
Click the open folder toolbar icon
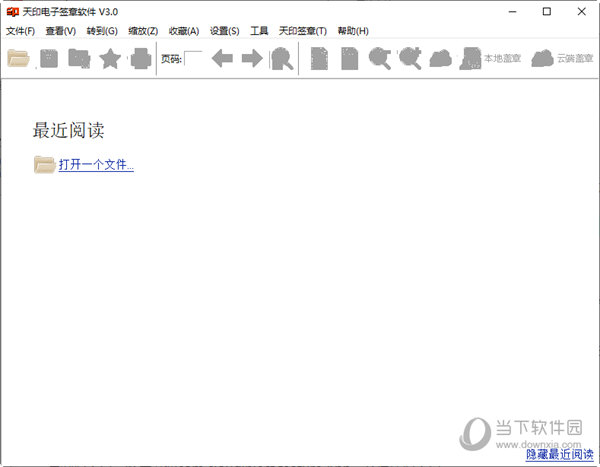click(x=18, y=59)
